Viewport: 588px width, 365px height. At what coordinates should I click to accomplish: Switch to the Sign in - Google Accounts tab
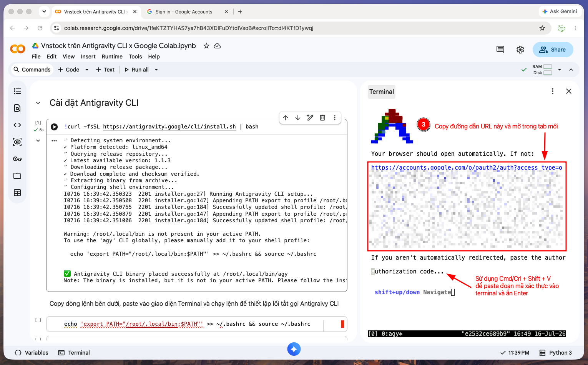[184, 12]
